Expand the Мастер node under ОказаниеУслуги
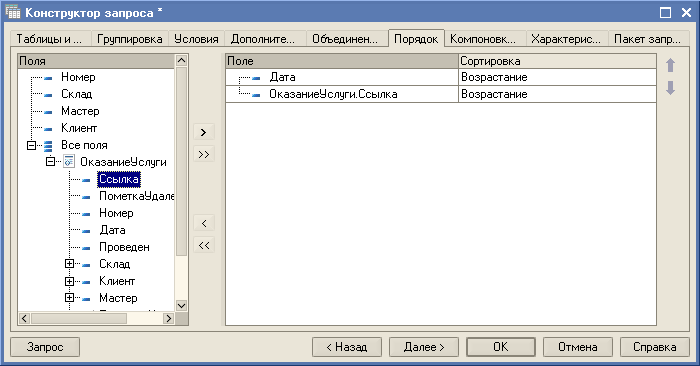 [69, 297]
